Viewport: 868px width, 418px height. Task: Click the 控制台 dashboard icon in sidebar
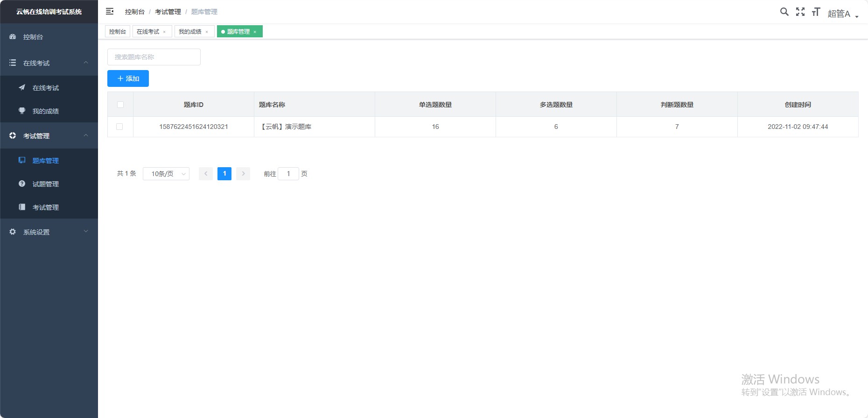[13, 36]
